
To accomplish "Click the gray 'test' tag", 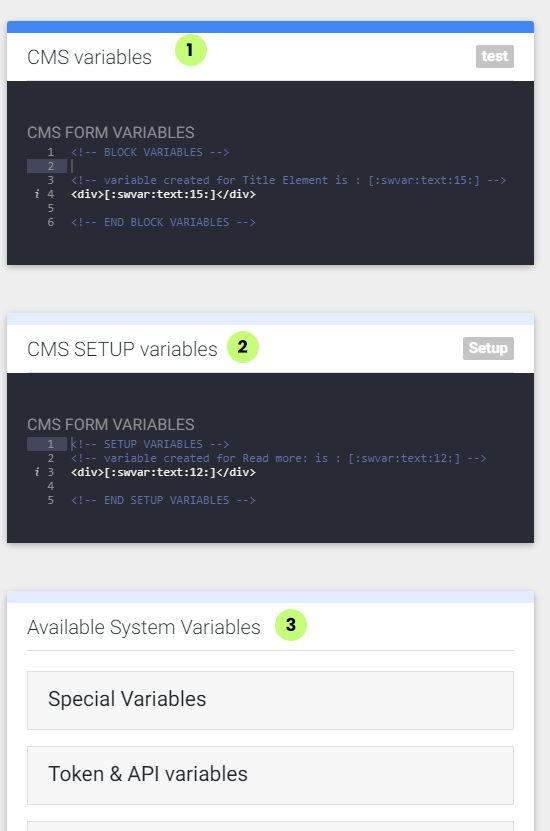I will click(x=495, y=56).
